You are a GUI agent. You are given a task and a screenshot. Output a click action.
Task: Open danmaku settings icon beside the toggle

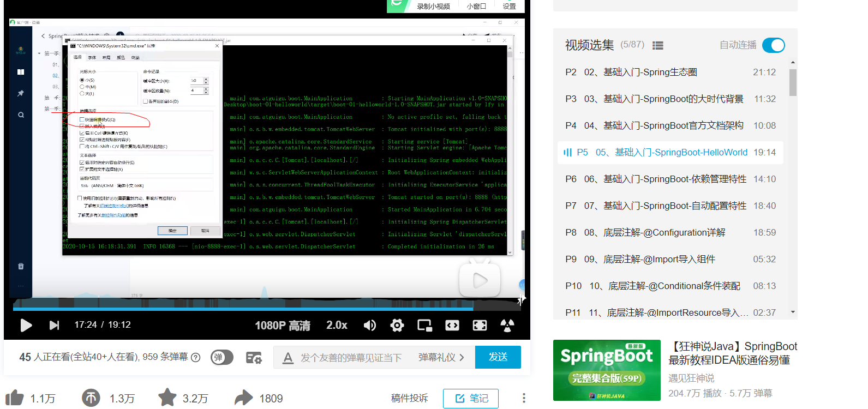point(254,358)
